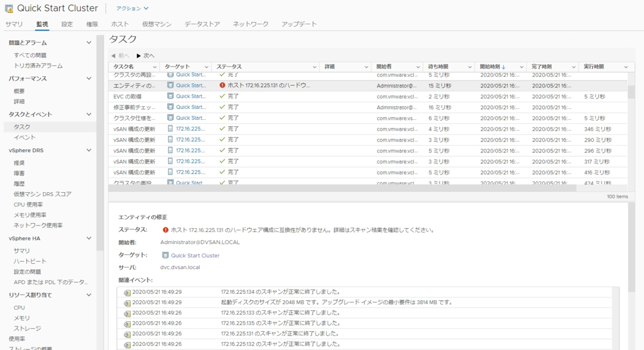The height and width of the screenshot is (350, 644).
Task: Click the cluster icon beside Quick Start Cluster title
Action: [x=9, y=8]
